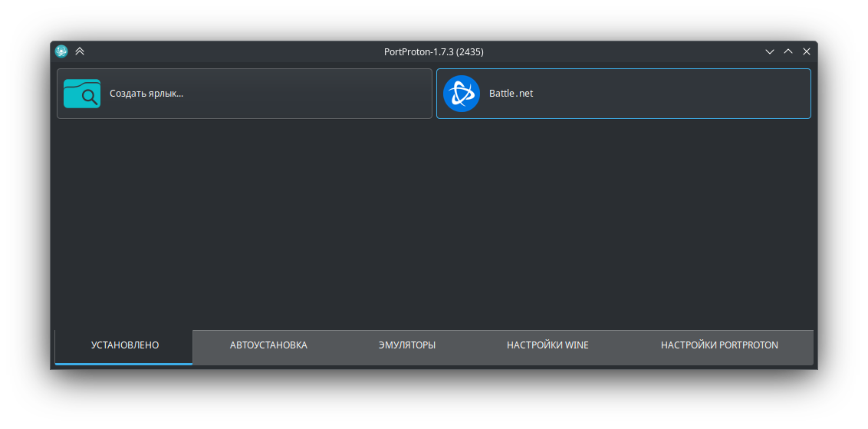Maximize the PortProton window
The image size is (868, 429).
[x=788, y=51]
